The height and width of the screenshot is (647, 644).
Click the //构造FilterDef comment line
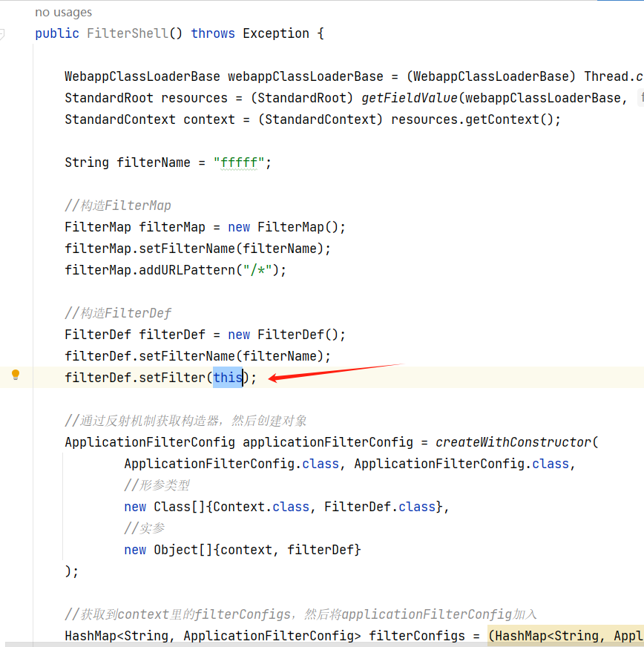(118, 313)
